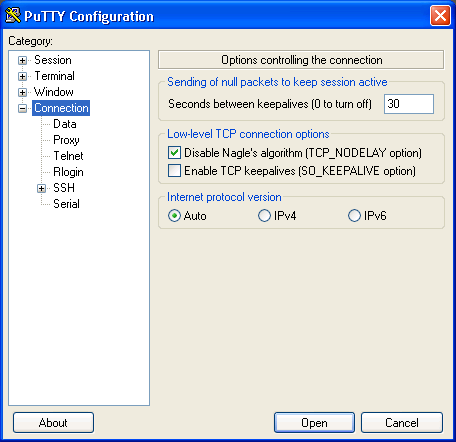The image size is (456, 442).
Task: Click the PuTTY icon in title bar
Action: point(13,16)
